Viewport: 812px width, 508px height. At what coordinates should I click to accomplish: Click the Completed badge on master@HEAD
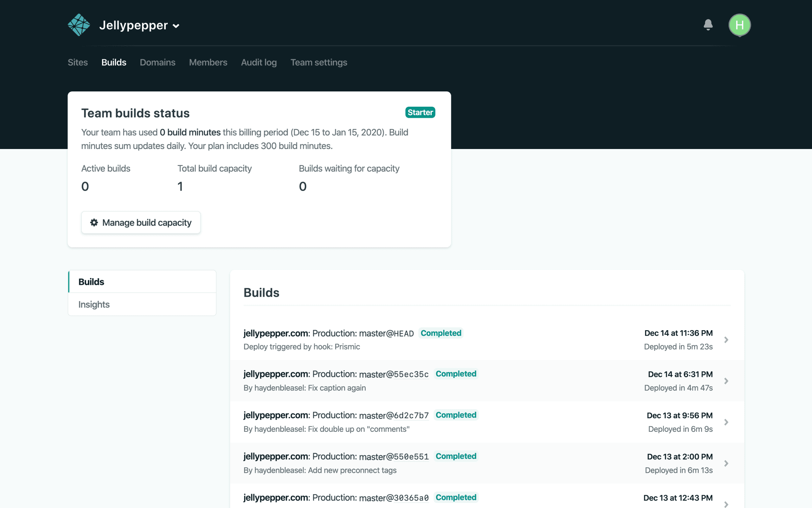(441, 333)
